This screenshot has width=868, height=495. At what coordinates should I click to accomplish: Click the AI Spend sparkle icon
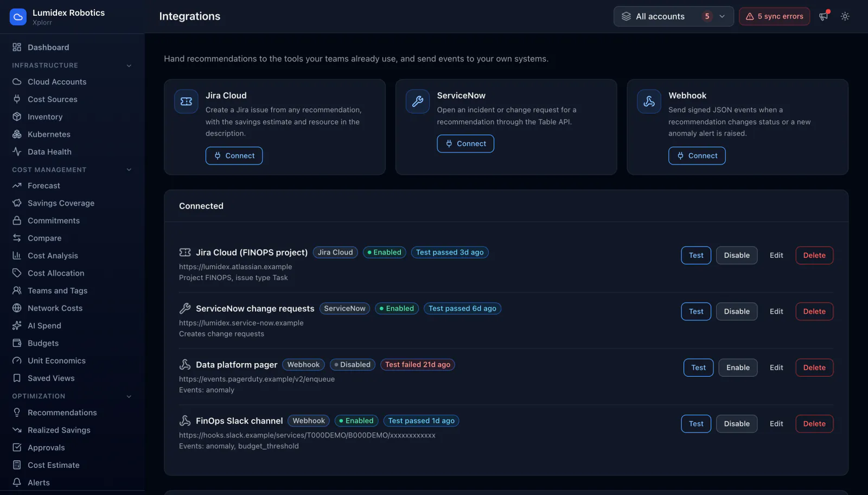pyautogui.click(x=17, y=326)
